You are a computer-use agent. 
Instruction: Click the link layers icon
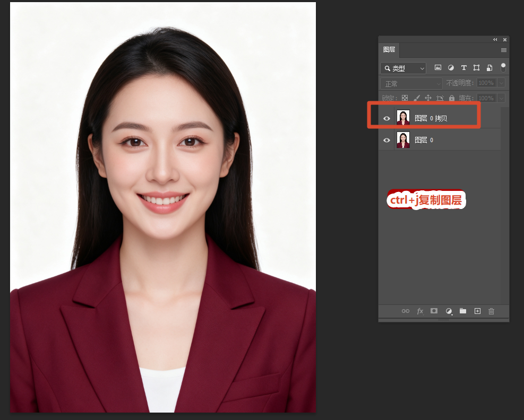coord(406,311)
